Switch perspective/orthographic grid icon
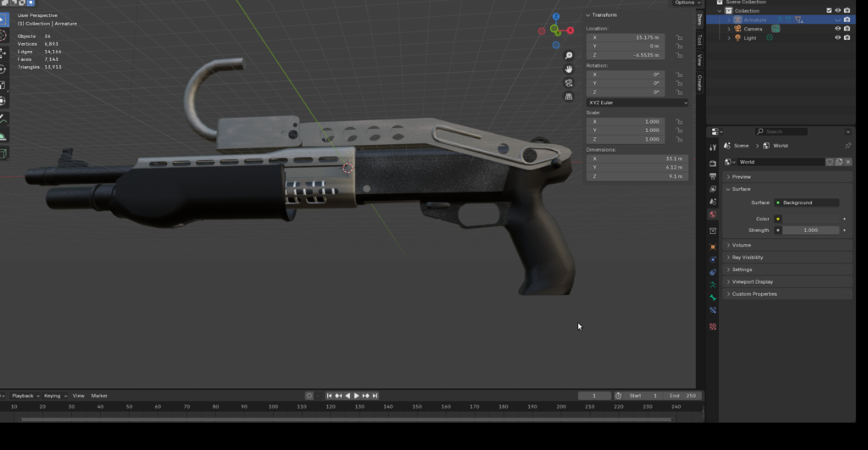868x450 pixels. point(569,97)
